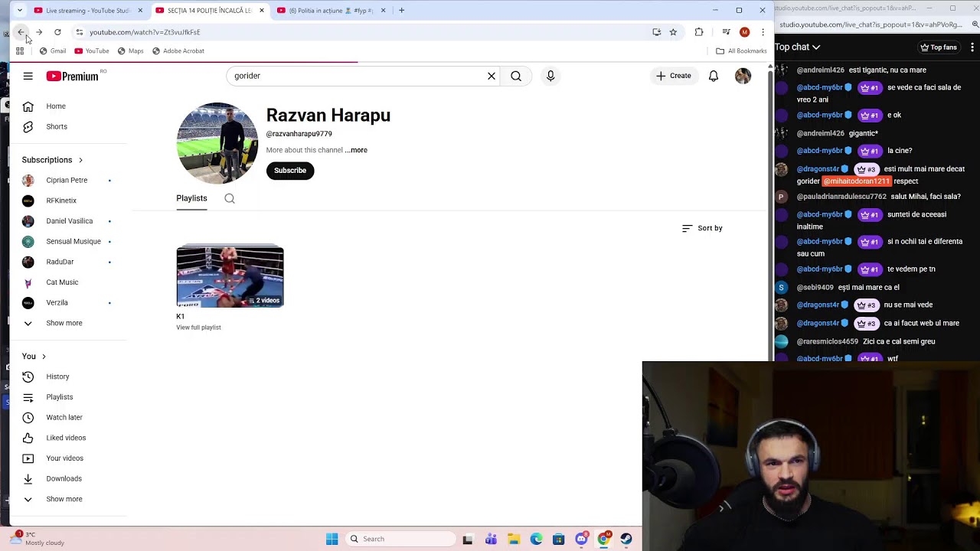Open Gmail bookmark
The width and height of the screenshot is (980, 551).
53,51
